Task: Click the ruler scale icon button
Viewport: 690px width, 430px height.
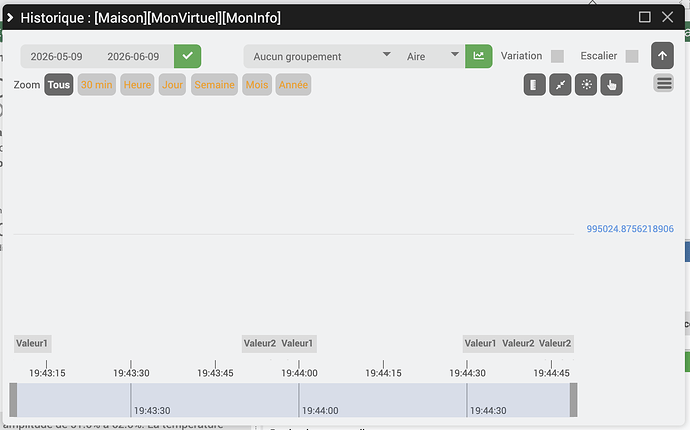Action: point(534,85)
